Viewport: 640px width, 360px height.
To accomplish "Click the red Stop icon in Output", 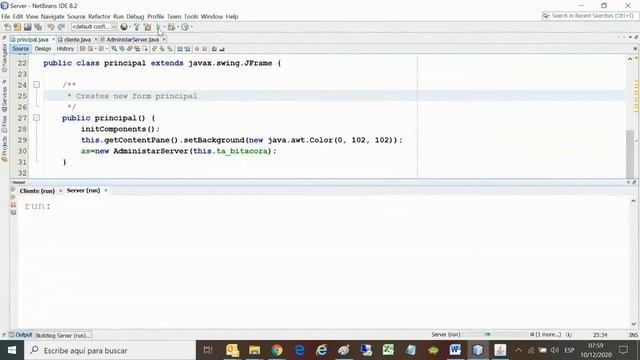I will coord(13,205).
